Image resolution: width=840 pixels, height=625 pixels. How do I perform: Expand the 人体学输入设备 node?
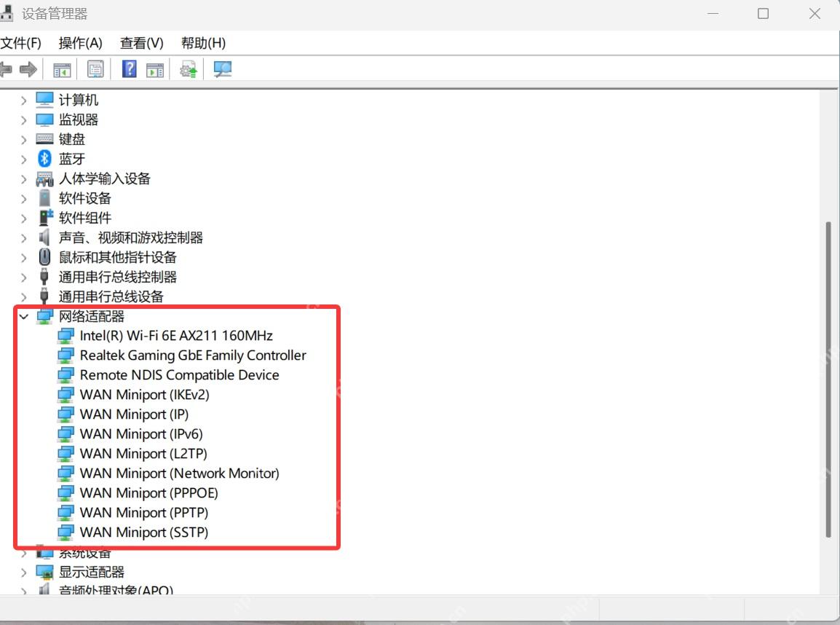click(23, 179)
